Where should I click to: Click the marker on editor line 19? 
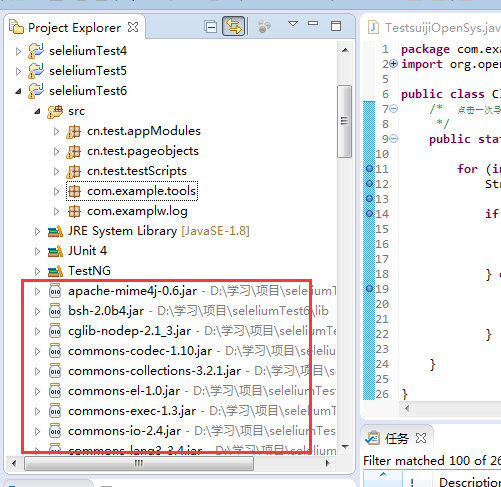(x=369, y=288)
